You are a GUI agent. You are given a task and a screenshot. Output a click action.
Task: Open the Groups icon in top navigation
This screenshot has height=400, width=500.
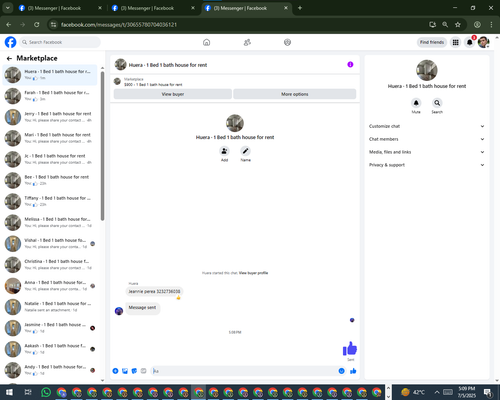pyautogui.click(x=287, y=42)
